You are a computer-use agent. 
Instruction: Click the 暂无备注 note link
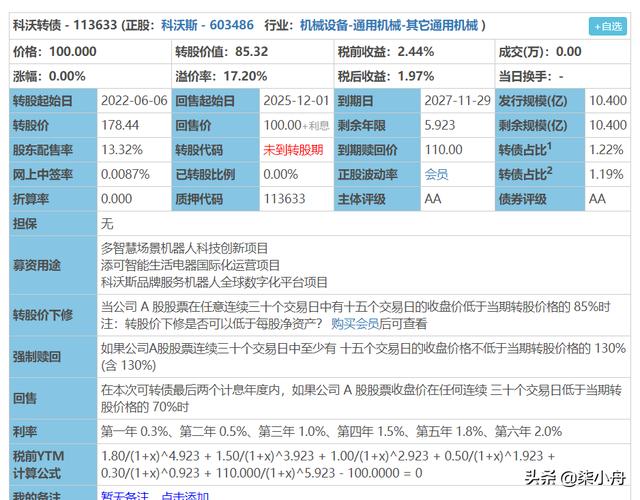pos(125,496)
